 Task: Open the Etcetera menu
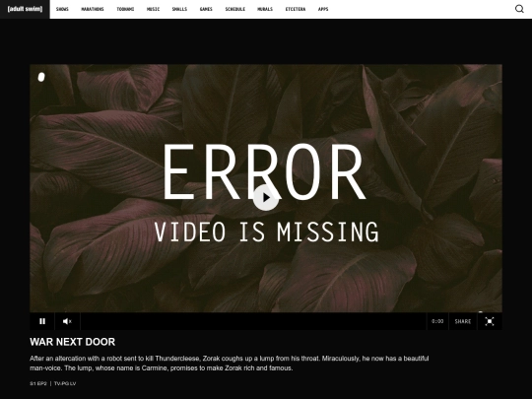(296, 9)
